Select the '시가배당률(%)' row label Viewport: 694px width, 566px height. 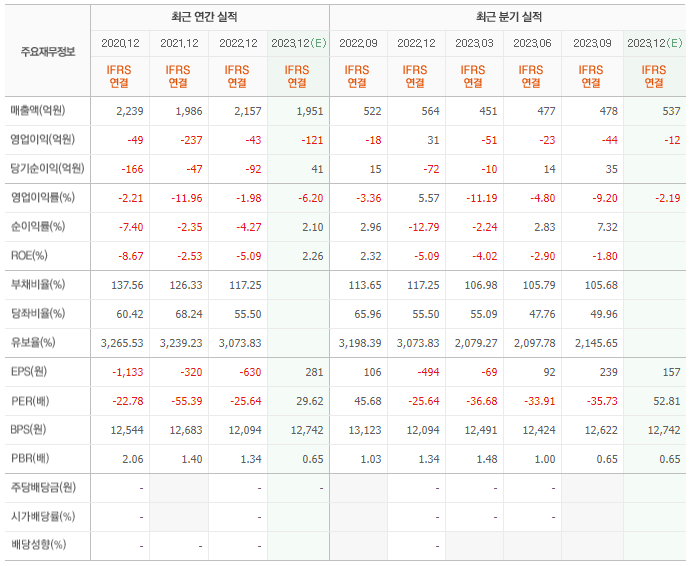(x=42, y=517)
